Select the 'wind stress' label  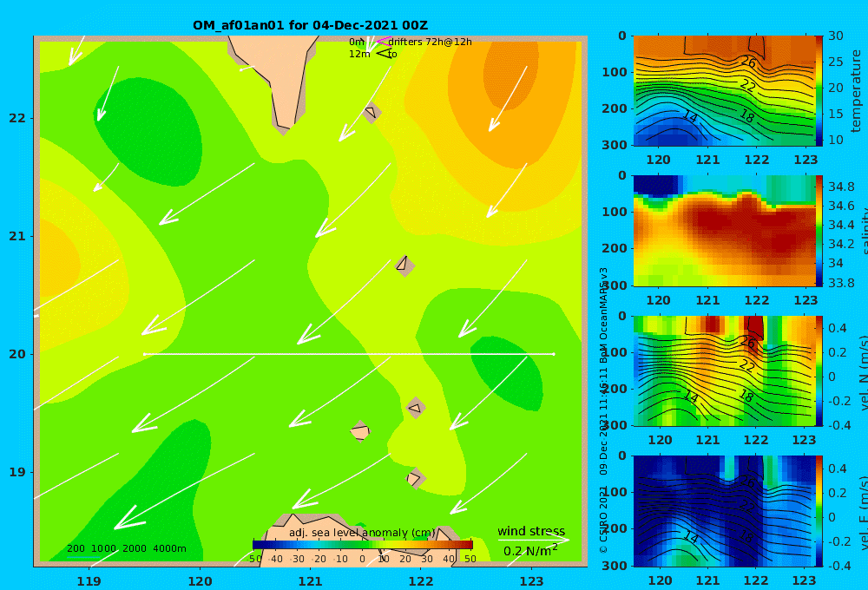pos(531,531)
